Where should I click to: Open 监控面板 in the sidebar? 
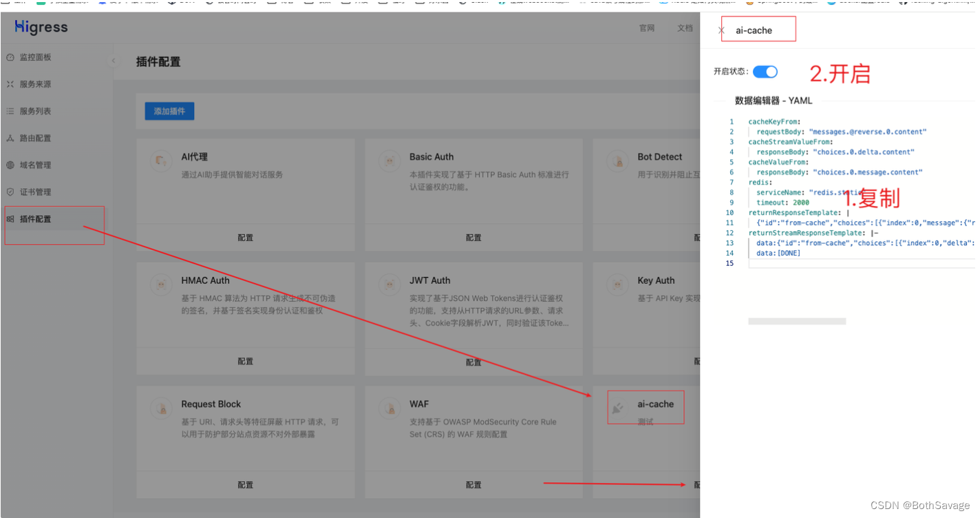coord(35,57)
